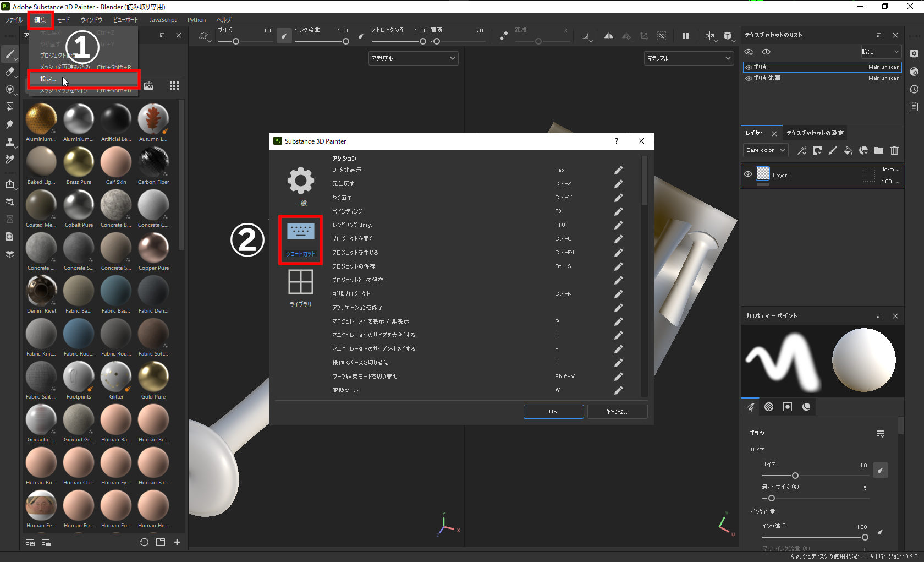Open the brush preset icon in top toolbar
924x562 pixels.
click(204, 36)
